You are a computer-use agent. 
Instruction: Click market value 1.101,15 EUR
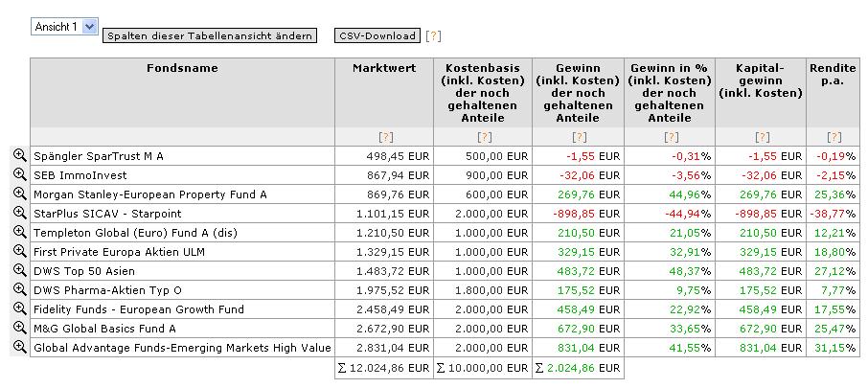point(393,214)
